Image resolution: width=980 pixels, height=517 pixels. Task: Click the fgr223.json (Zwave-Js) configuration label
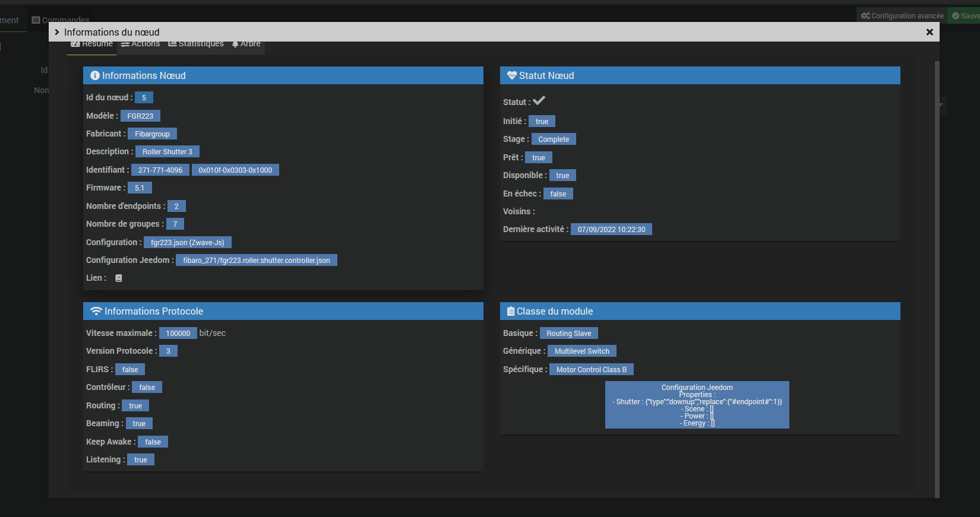(x=187, y=242)
